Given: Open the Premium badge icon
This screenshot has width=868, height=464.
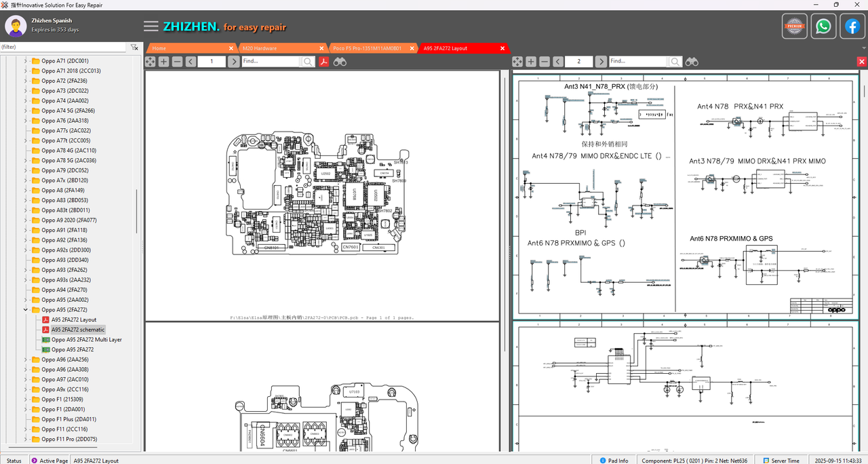Looking at the screenshot, I should point(794,26).
